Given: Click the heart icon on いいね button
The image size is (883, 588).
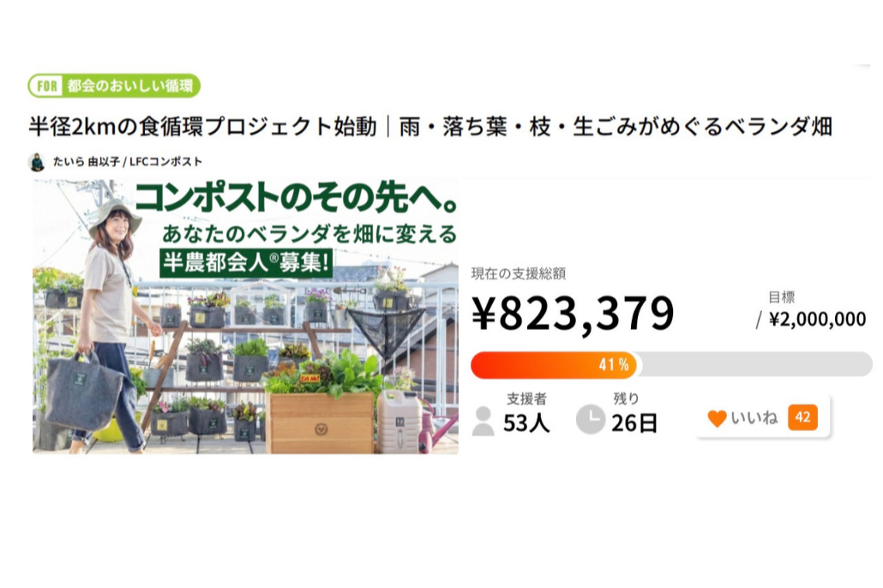Looking at the screenshot, I should pyautogui.click(x=717, y=418).
